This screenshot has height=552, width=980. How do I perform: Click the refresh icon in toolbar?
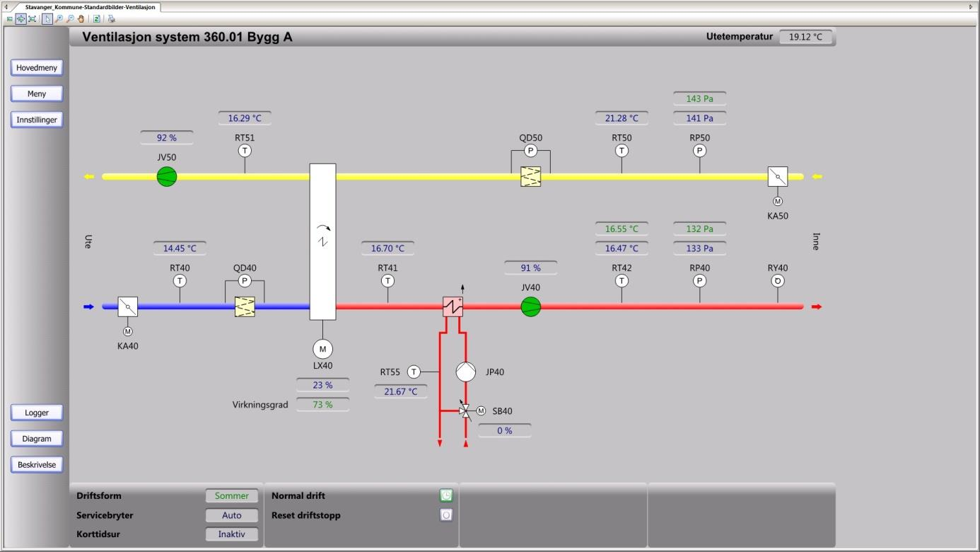[97, 19]
